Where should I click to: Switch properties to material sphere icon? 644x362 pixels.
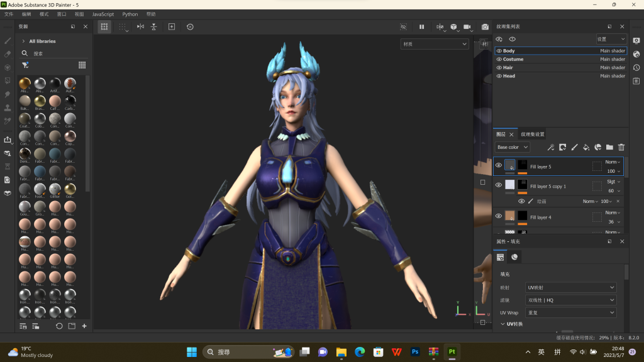point(514,257)
